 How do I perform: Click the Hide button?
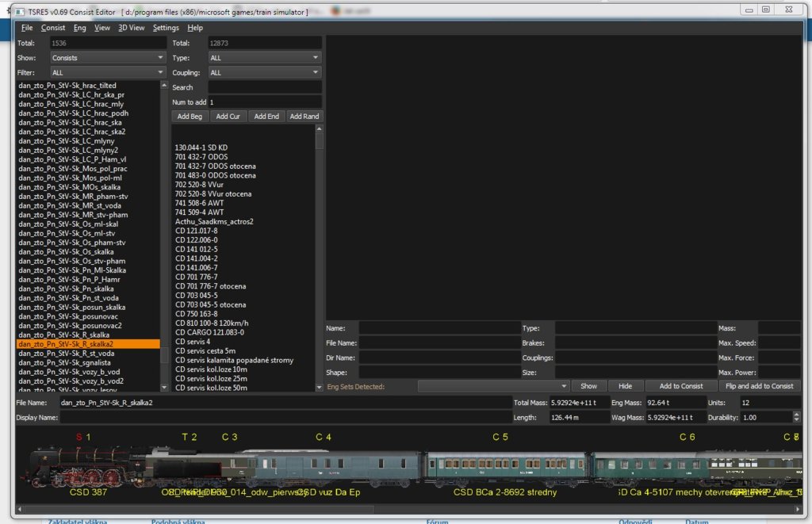625,386
